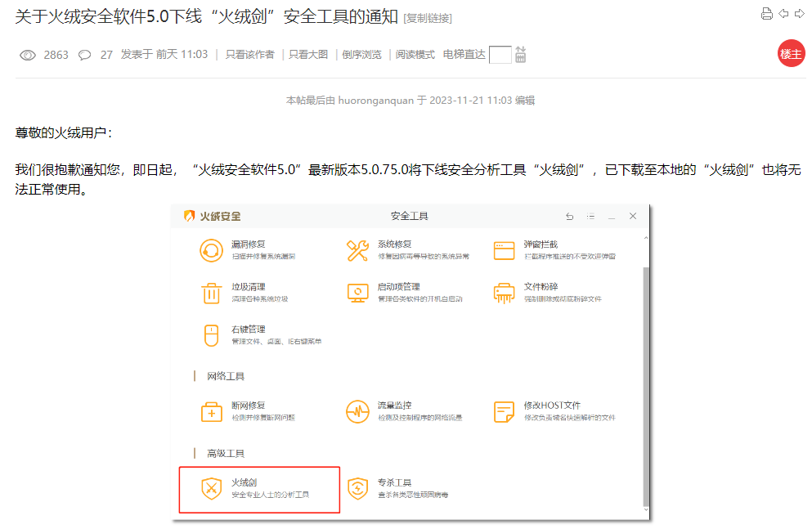
Task: Click the print icon at top right
Action: pyautogui.click(x=767, y=14)
